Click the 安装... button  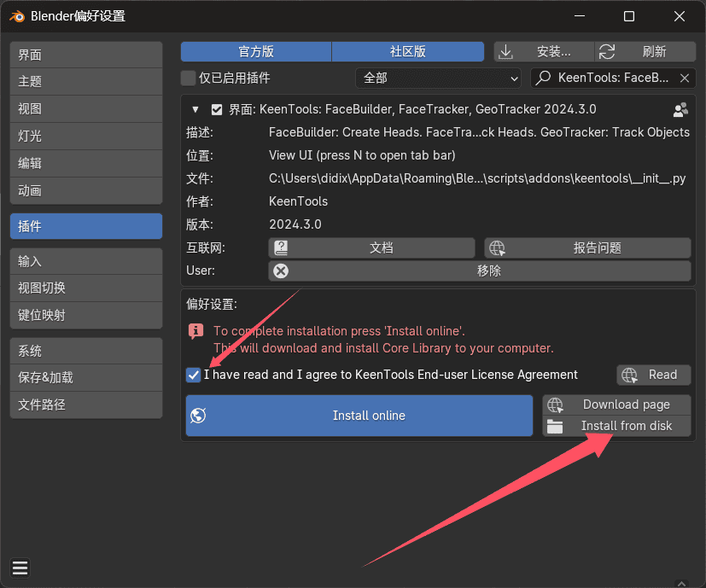pos(544,52)
